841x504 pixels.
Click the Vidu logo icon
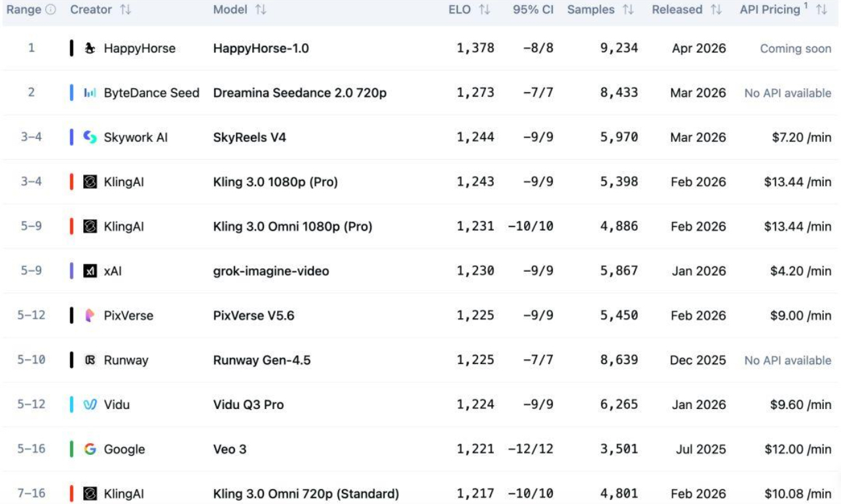(x=89, y=405)
